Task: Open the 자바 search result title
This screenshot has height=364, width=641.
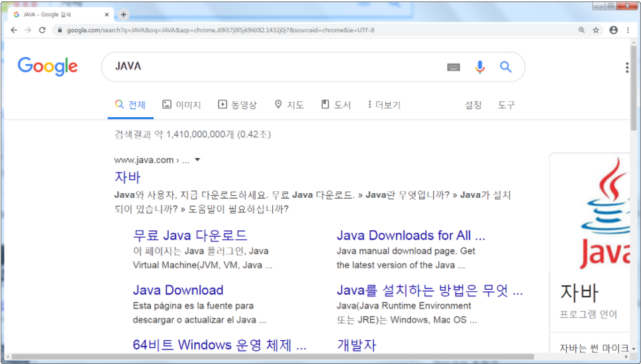Action: [x=128, y=177]
